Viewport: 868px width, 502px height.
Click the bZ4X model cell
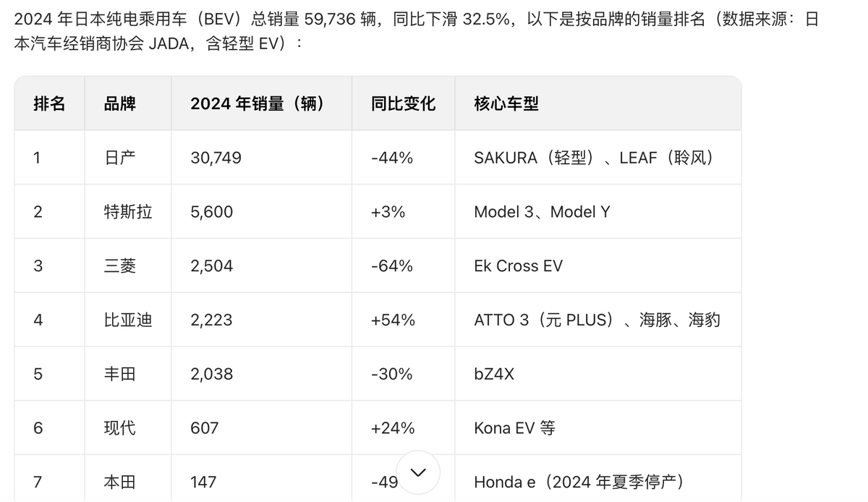tap(494, 374)
